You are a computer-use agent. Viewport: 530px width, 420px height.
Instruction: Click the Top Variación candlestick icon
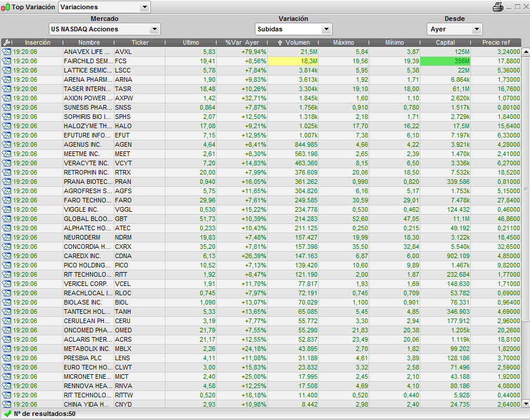[x=5, y=7]
